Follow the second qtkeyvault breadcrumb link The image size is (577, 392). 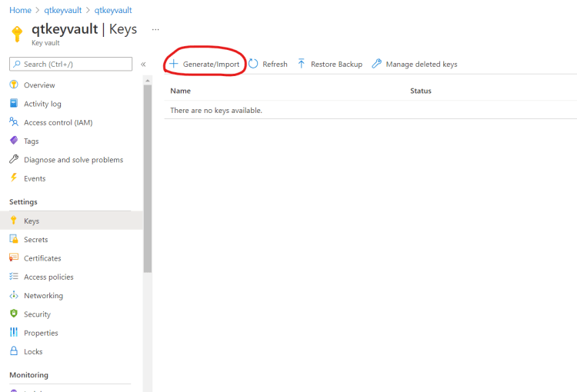113,10
